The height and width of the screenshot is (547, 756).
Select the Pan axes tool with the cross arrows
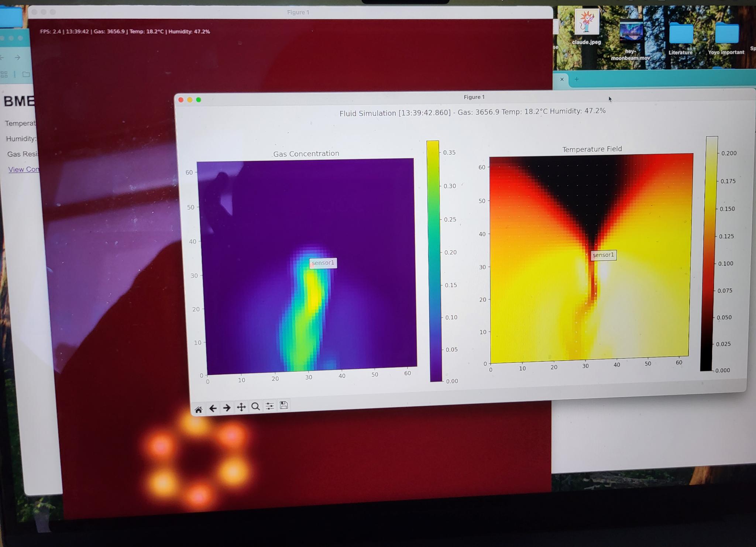241,407
